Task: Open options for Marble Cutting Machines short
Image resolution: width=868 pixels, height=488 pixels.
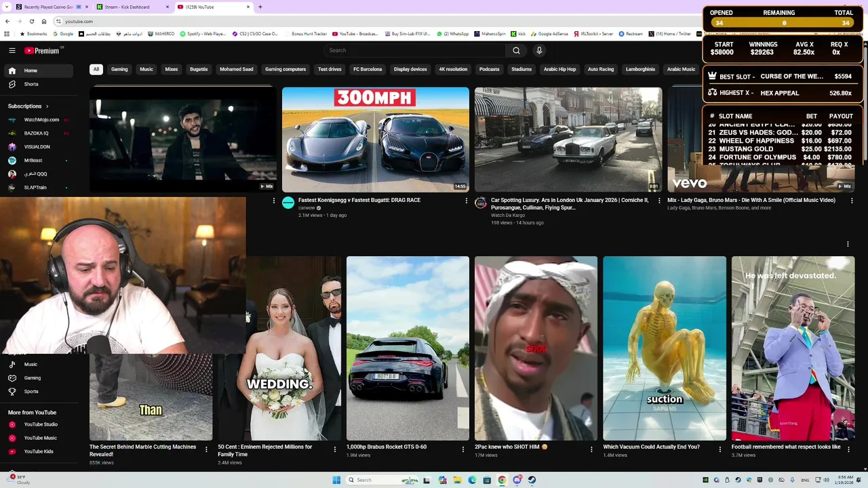Action: click(207, 449)
